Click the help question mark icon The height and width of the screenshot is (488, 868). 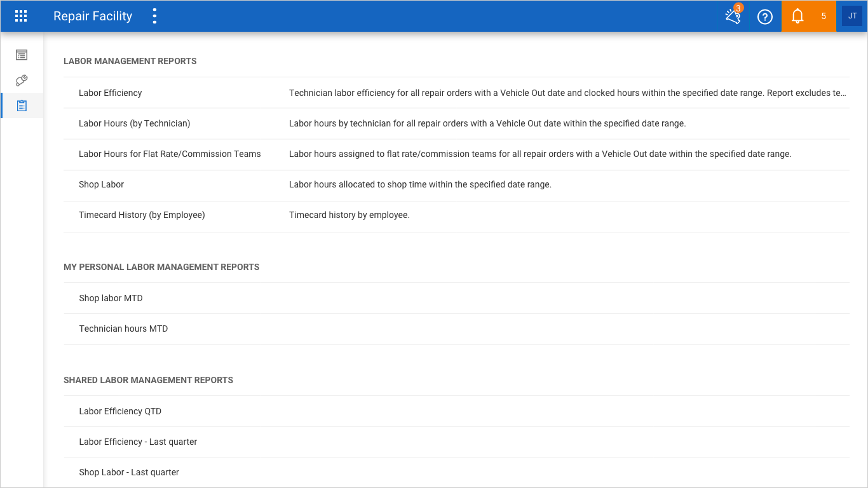(x=765, y=17)
